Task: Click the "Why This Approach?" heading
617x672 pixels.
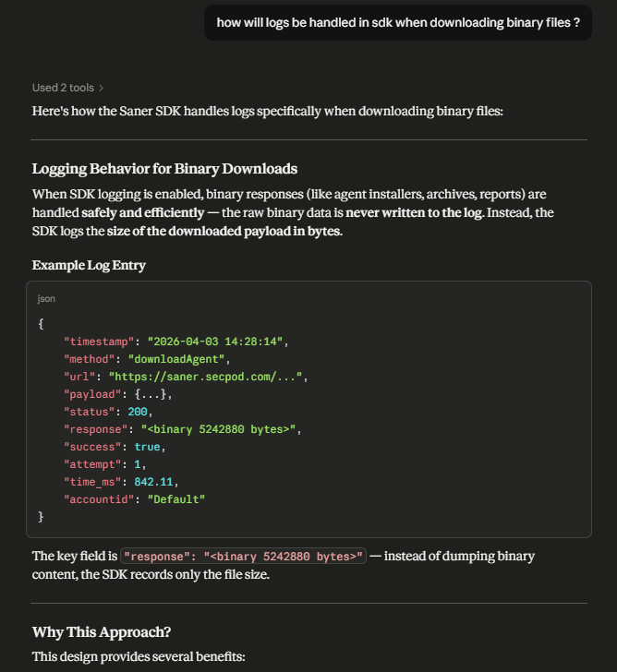Action: (102, 632)
